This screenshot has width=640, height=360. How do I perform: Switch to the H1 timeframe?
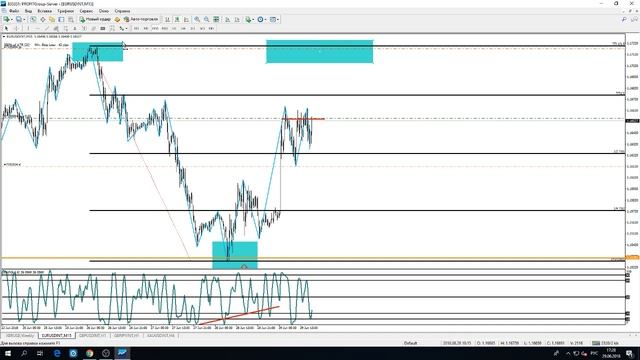click(174, 29)
